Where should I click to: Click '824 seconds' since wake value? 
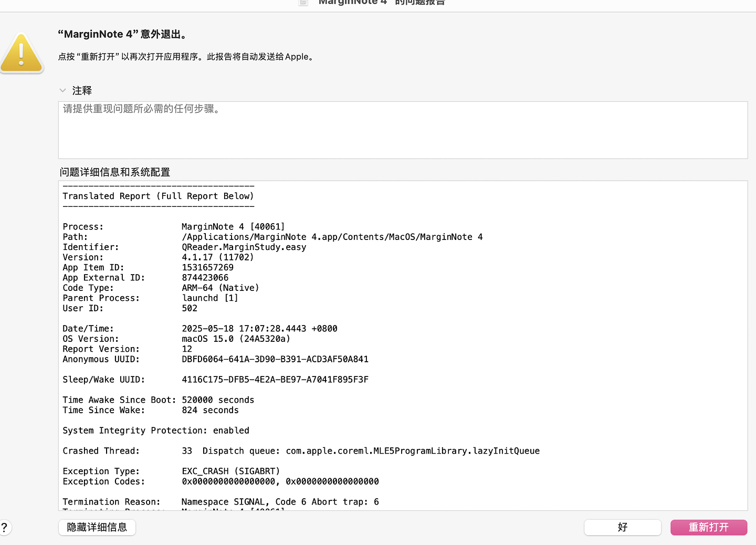pos(210,410)
